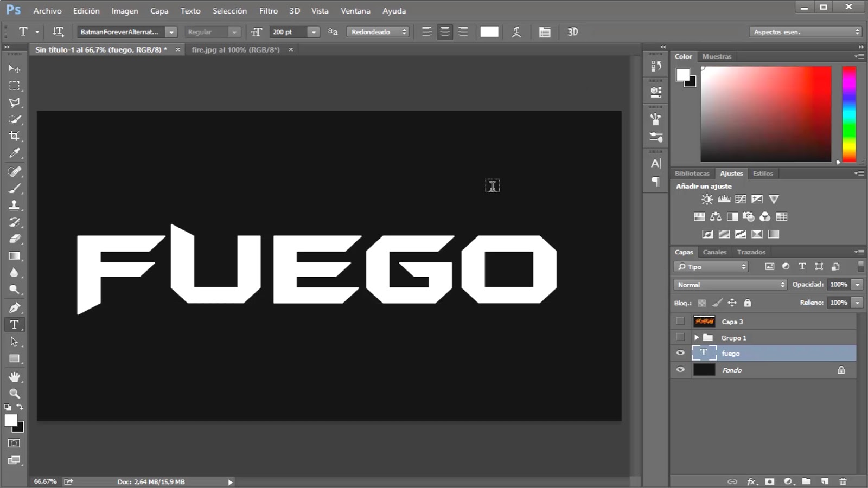The height and width of the screenshot is (488, 868).
Task: Select the Zoom tool
Action: click(x=15, y=394)
